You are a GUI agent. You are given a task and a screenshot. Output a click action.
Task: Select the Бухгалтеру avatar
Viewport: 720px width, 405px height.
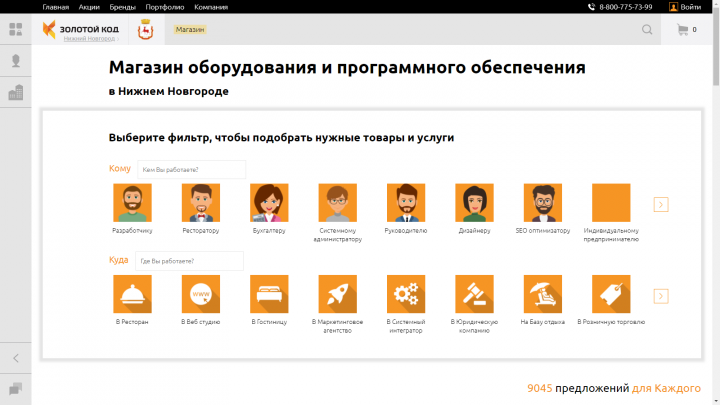pos(269,202)
